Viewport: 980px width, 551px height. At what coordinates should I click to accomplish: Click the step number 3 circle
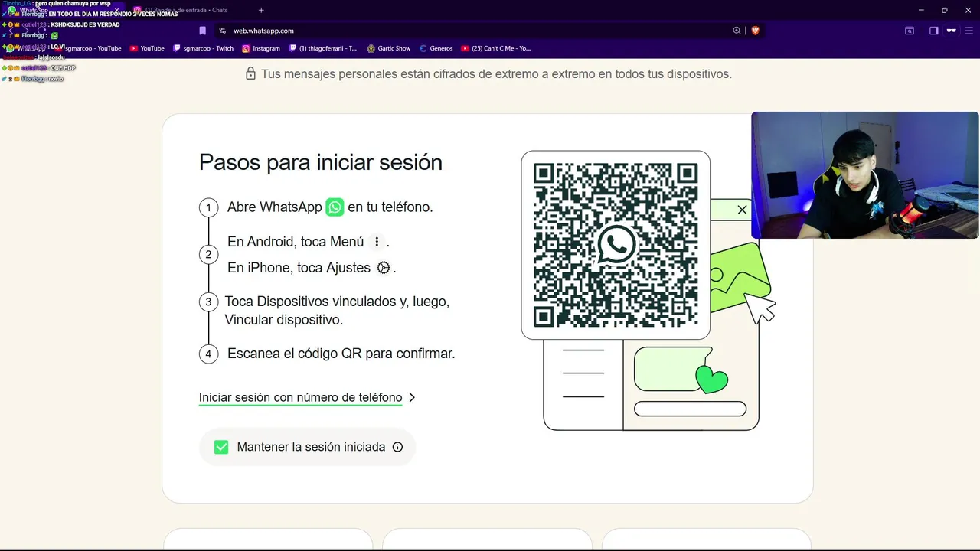pos(208,302)
